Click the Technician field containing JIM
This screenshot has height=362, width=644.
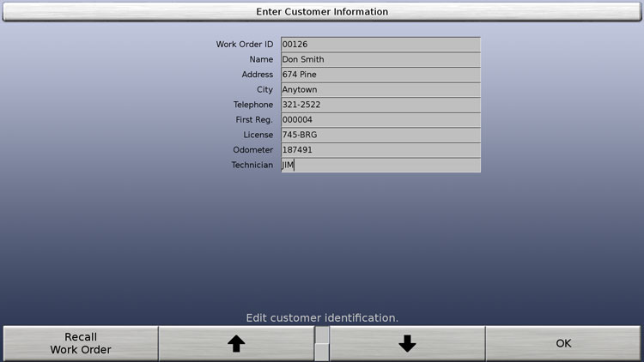click(380, 166)
